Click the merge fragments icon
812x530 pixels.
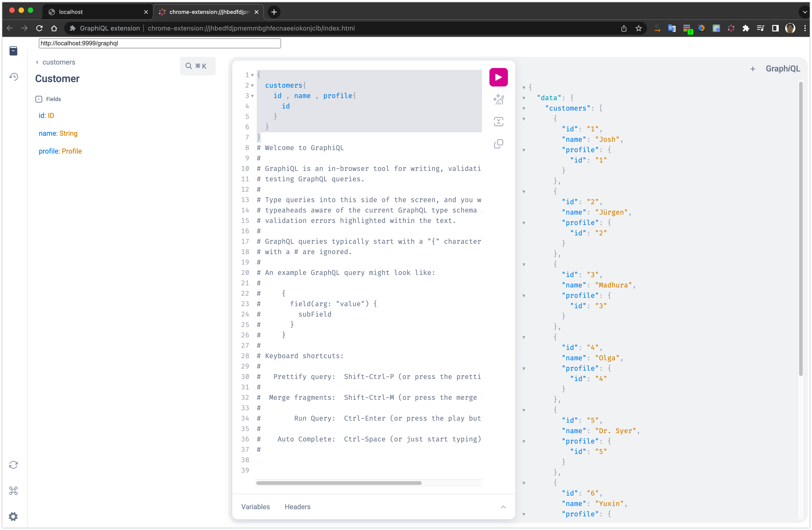pos(498,122)
